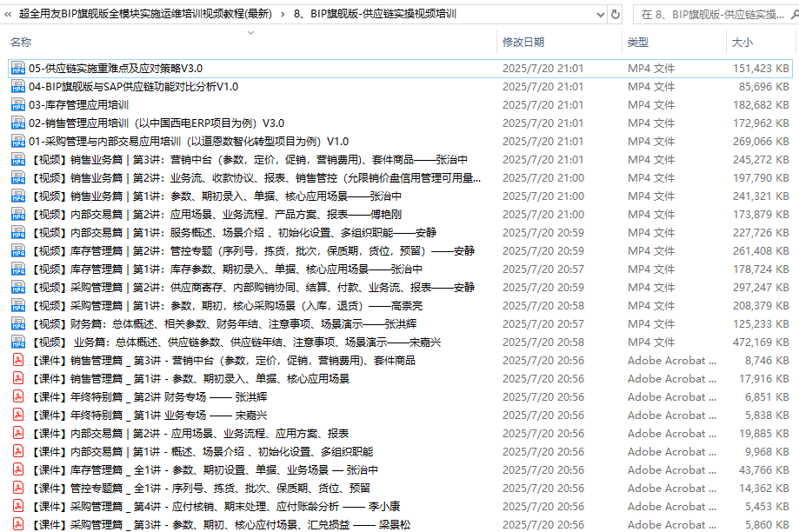
Task: Click the refresh icon in the address bar
Action: (616, 13)
